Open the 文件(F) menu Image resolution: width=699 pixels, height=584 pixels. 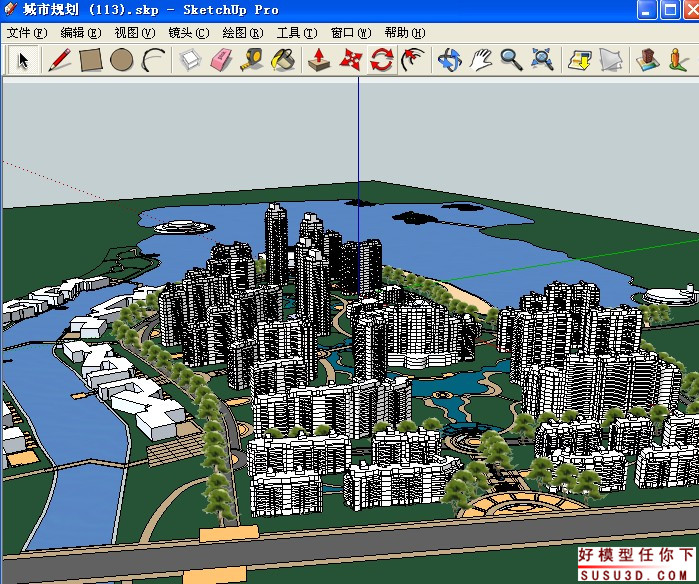(x=27, y=33)
